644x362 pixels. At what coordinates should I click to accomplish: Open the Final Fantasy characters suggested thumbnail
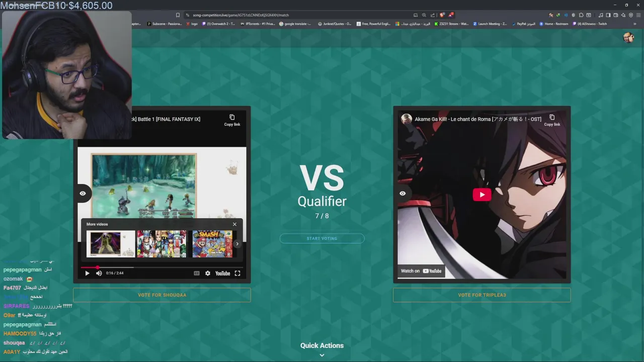click(x=162, y=244)
